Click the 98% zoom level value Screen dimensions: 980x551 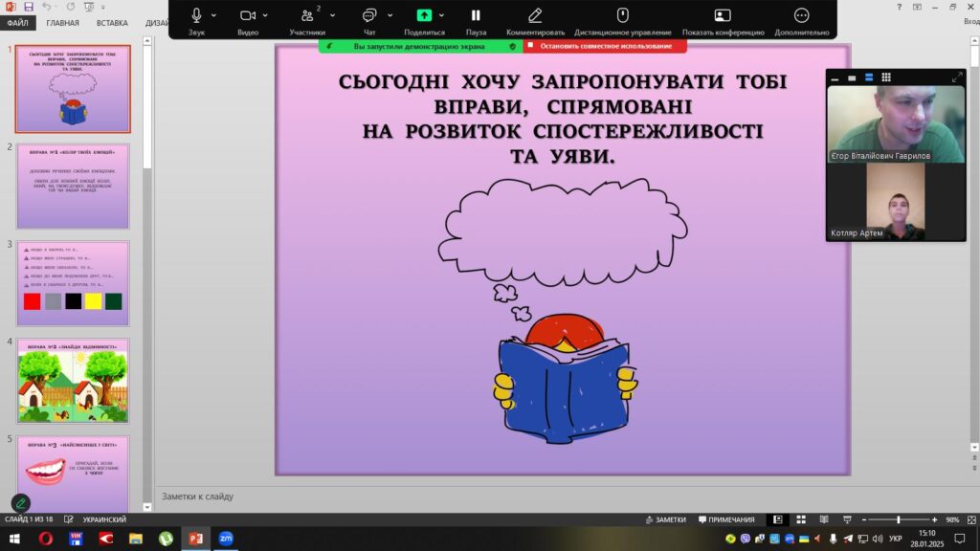(x=952, y=519)
